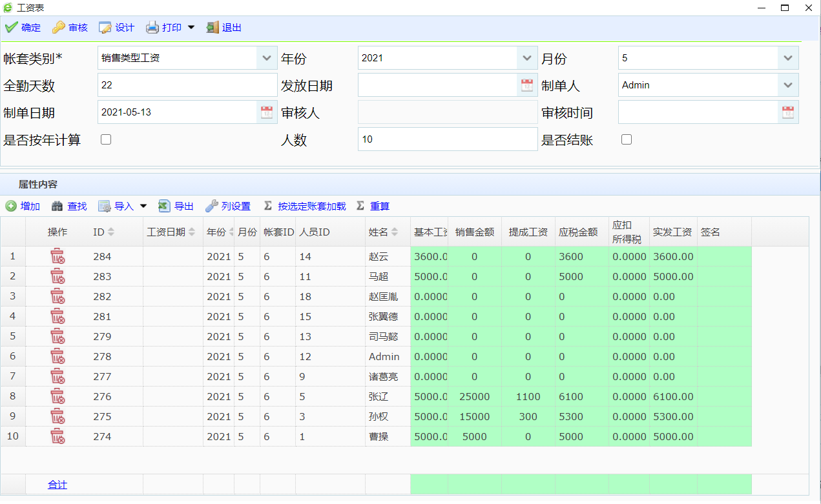Click 张辽 sales amount 25000 cell

[475, 396]
